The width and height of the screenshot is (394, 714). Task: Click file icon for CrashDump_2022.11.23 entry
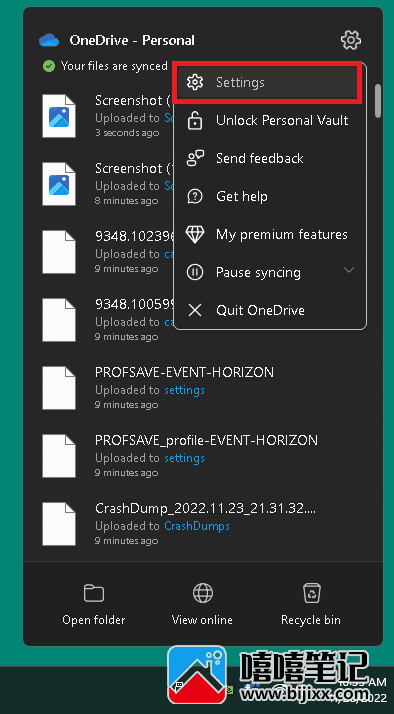coord(59,524)
